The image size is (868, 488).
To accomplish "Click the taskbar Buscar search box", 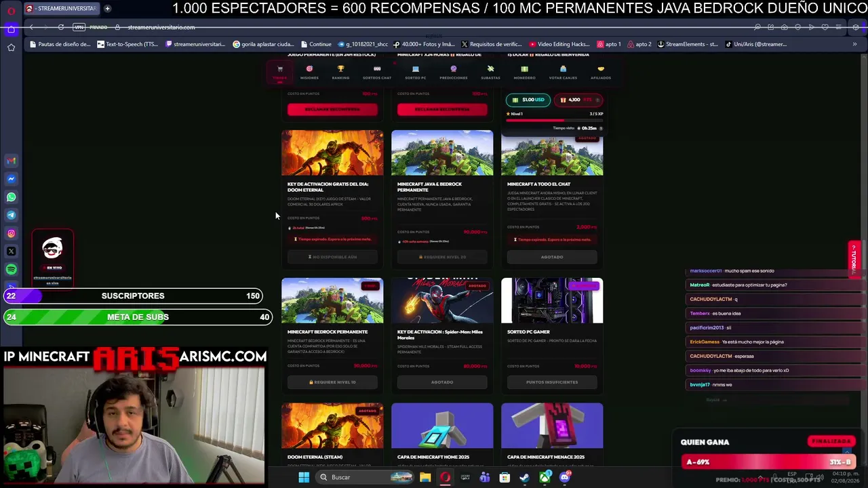I will (x=366, y=477).
